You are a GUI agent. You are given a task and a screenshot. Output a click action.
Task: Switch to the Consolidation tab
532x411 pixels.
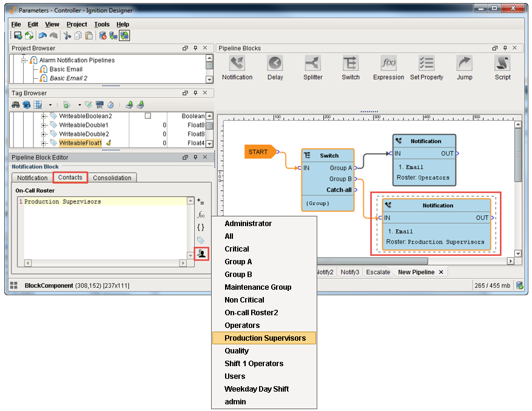[112, 178]
